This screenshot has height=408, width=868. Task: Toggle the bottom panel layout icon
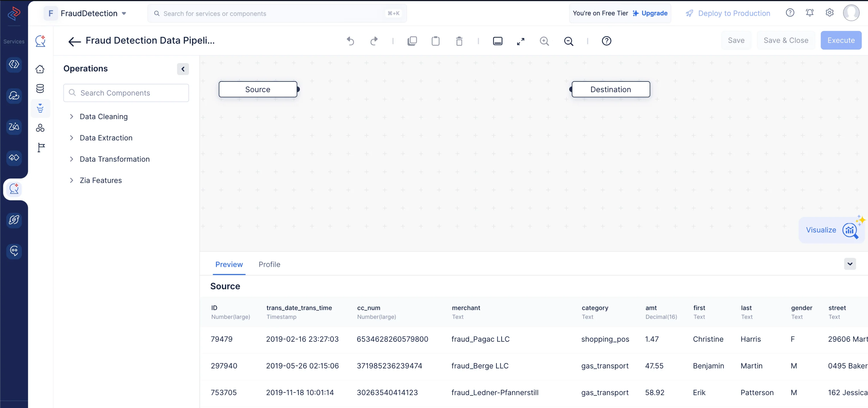[497, 41]
